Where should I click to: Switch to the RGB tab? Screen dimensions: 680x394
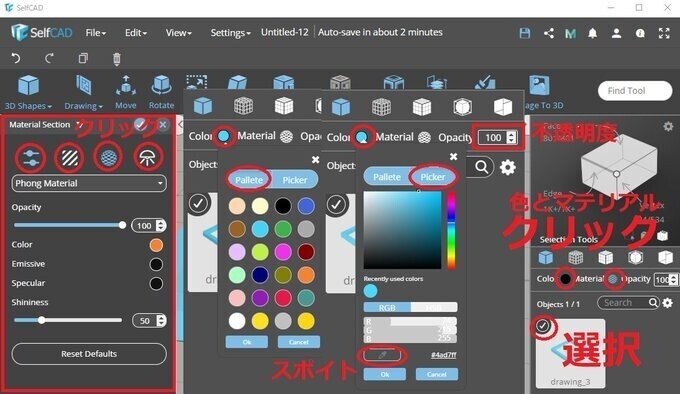click(387, 308)
